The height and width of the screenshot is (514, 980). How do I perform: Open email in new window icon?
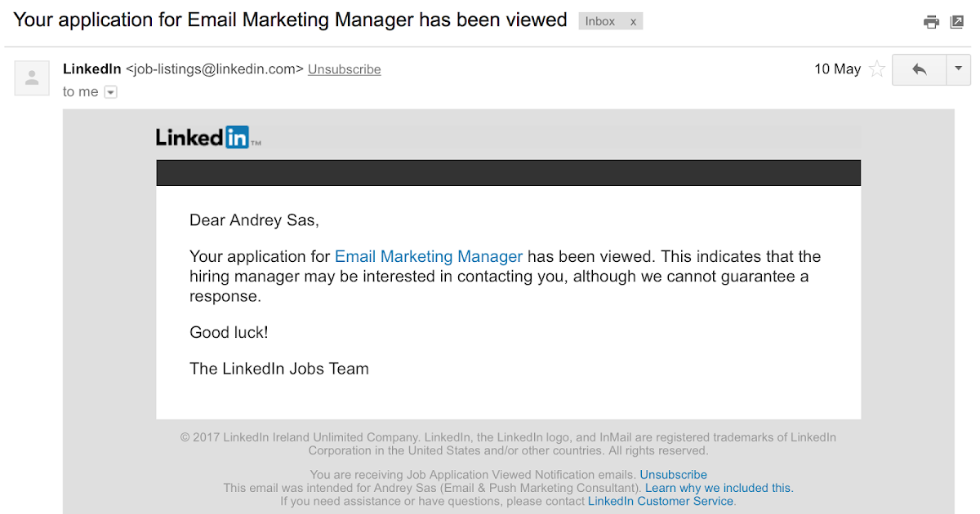[x=957, y=22]
